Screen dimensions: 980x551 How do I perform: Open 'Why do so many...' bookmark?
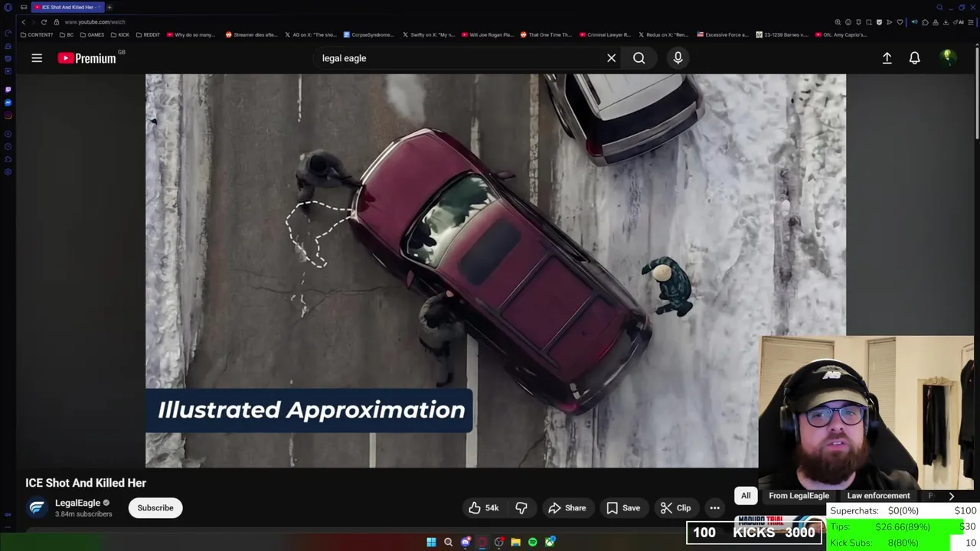tap(191, 34)
